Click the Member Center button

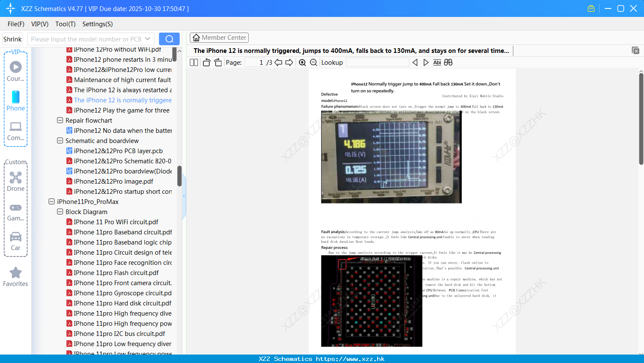pos(219,38)
